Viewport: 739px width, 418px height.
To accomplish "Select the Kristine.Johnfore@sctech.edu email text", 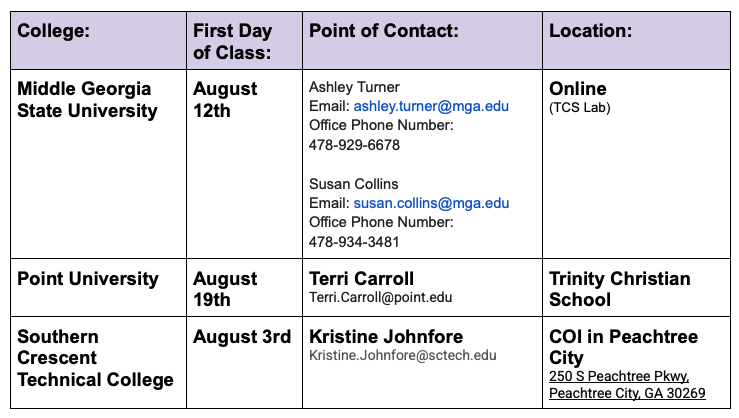I will coord(402,355).
